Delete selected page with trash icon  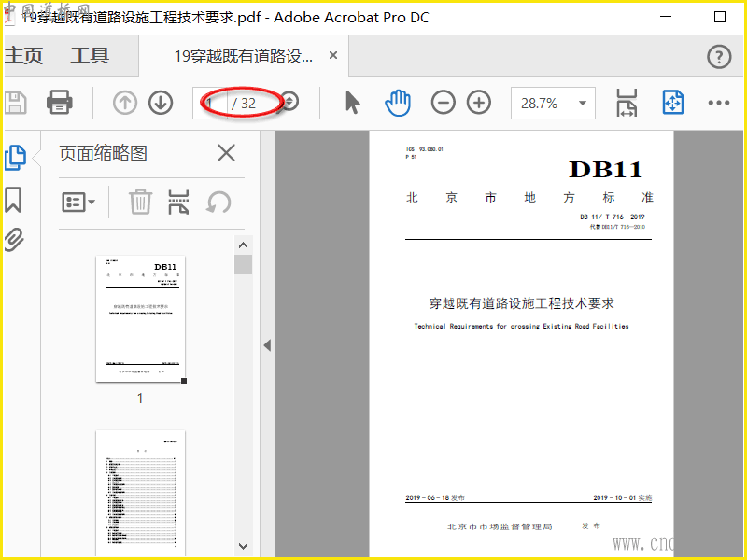click(x=141, y=202)
